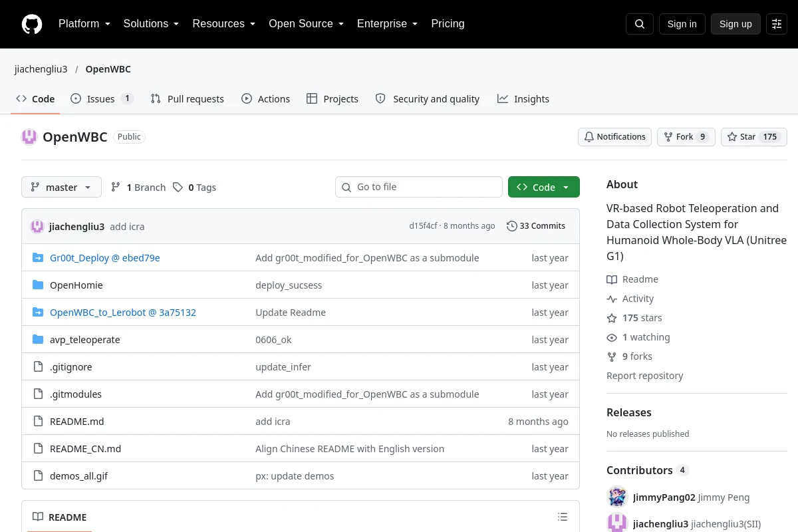The width and height of the screenshot is (798, 532).
Task: Click the tag icon beside 0 Tags
Action: point(178,188)
